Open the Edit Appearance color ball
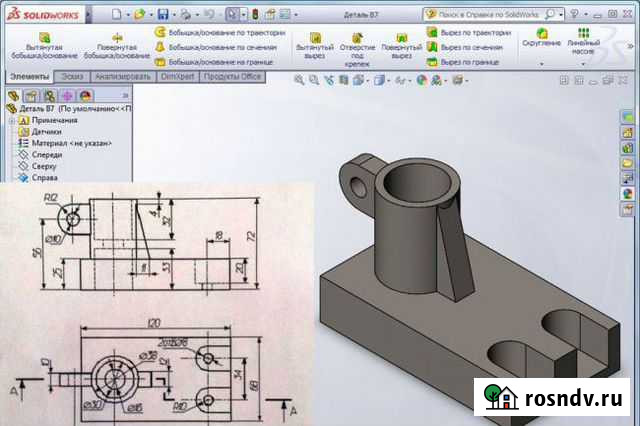The image size is (640, 426). (x=421, y=80)
